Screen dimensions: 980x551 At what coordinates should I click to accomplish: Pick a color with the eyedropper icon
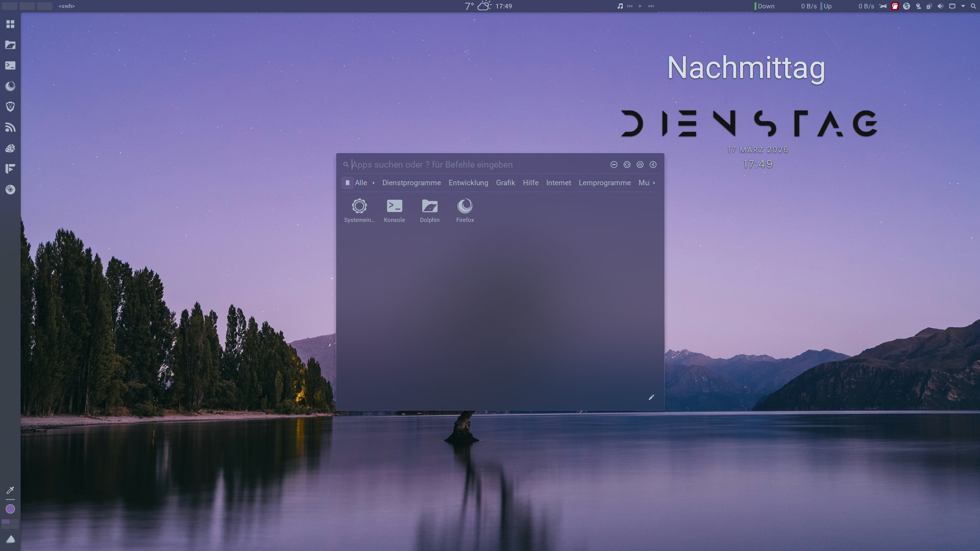pyautogui.click(x=10, y=490)
